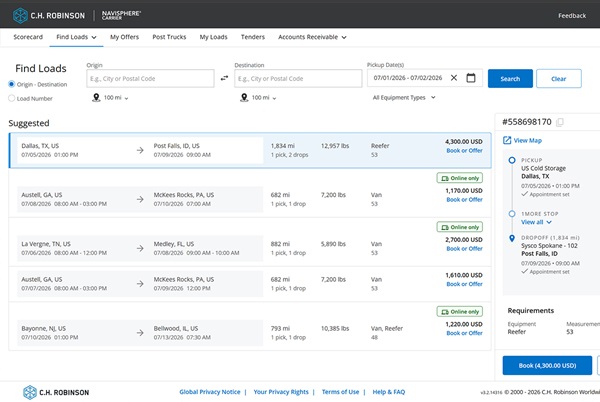Focus the Destination city input field
The image size is (600, 402).
tap(298, 78)
